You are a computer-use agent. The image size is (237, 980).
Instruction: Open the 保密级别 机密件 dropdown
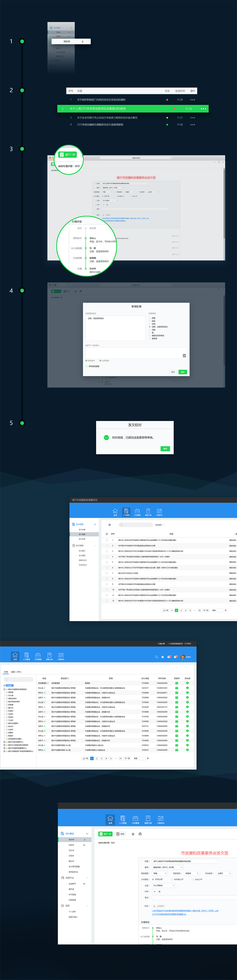(192, 873)
